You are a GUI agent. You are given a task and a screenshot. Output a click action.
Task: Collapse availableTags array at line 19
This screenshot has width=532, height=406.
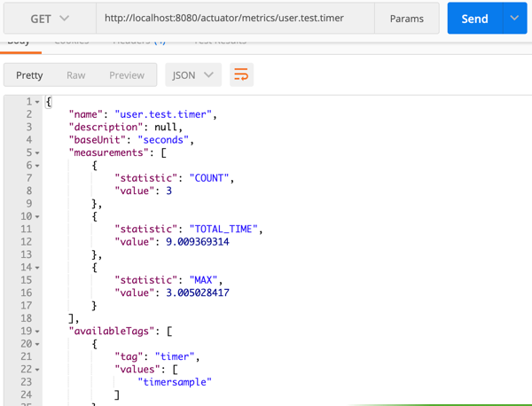pyautogui.click(x=37, y=332)
